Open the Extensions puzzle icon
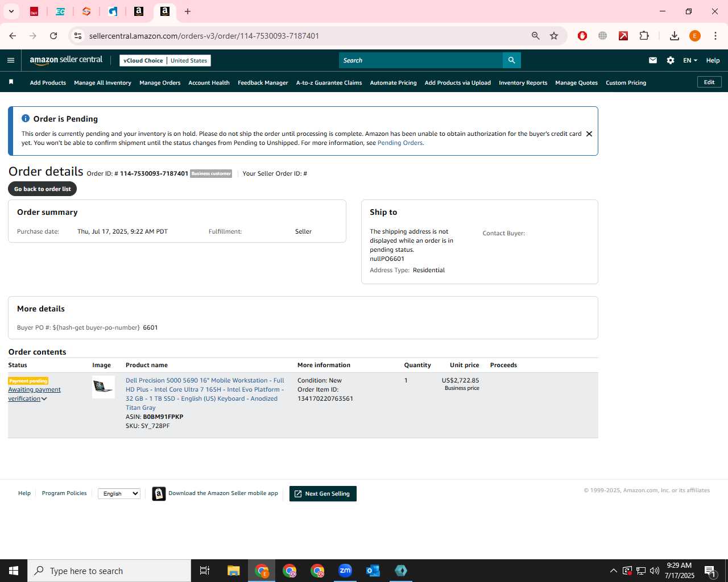Viewport: 728px width, 582px height. (x=644, y=36)
